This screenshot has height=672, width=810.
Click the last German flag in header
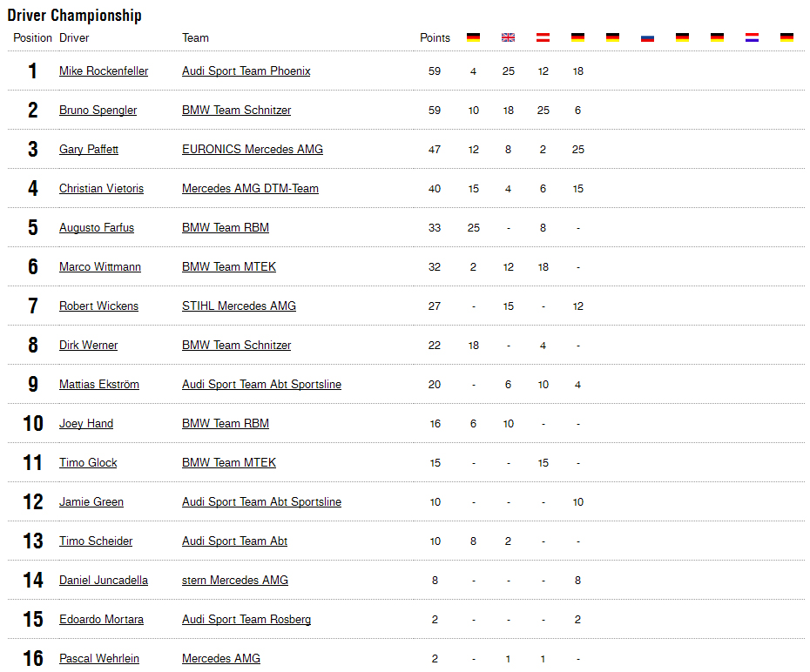pyautogui.click(x=786, y=37)
